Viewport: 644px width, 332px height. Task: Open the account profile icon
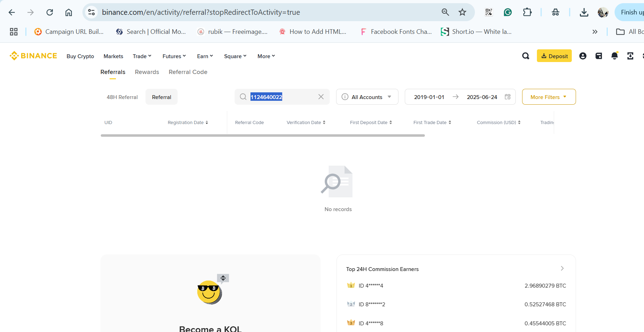tap(583, 56)
